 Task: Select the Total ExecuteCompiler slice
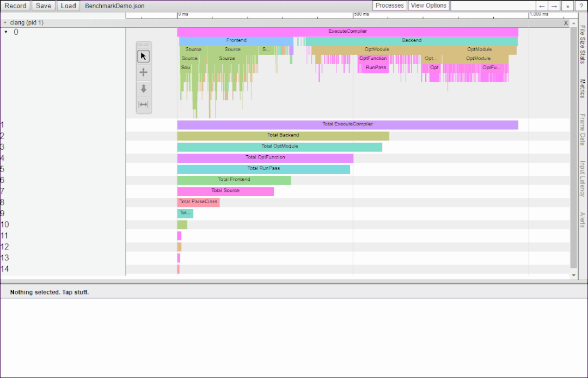coord(347,125)
